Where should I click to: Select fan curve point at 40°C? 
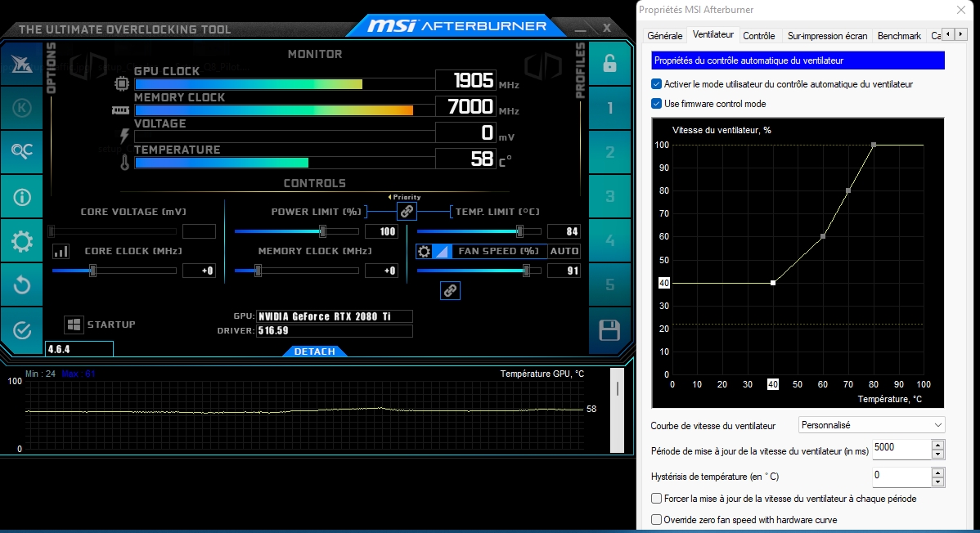(773, 283)
